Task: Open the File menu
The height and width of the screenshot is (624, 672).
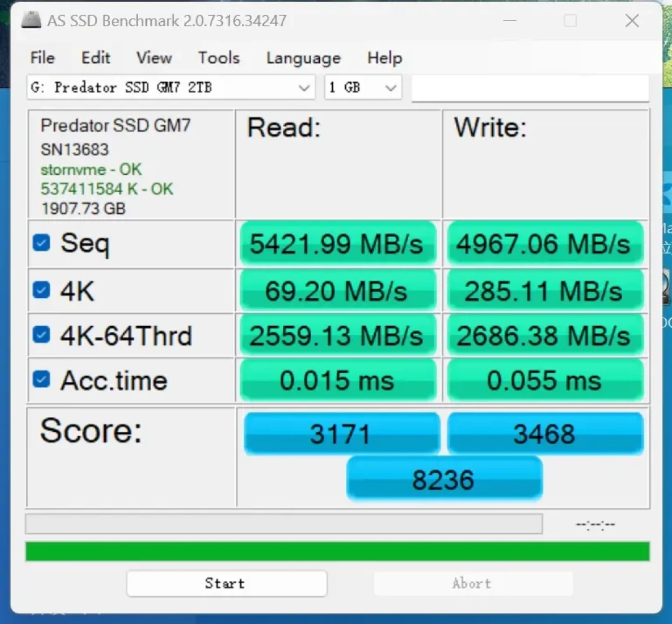Action: 42,58
